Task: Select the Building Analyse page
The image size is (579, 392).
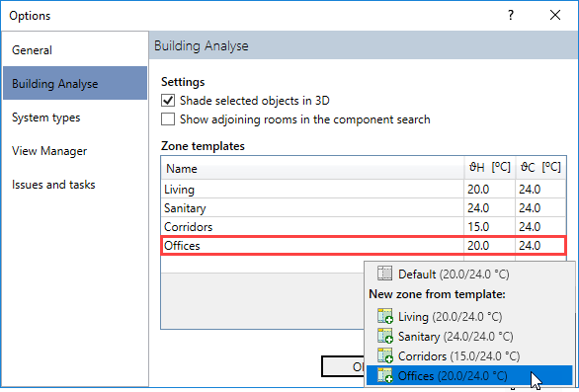Action: [75, 83]
